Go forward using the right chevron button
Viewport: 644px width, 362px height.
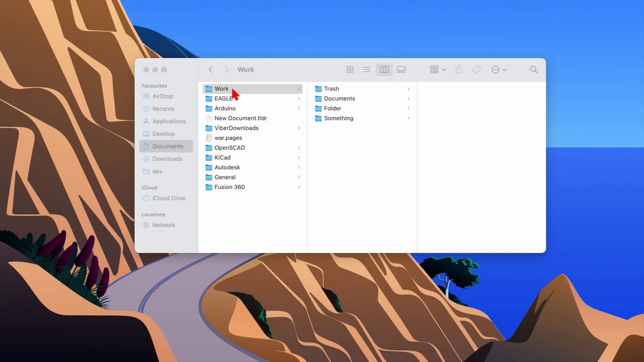tap(226, 69)
